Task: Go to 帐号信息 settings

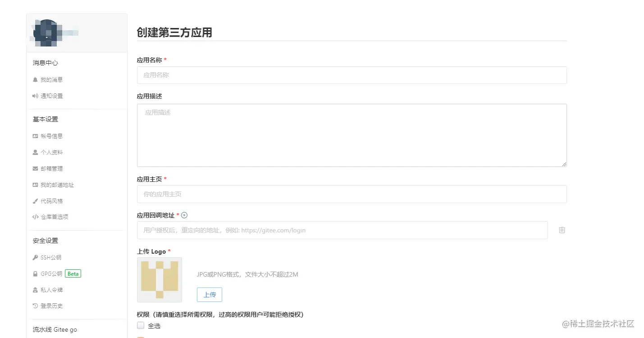Action: pyautogui.click(x=51, y=136)
